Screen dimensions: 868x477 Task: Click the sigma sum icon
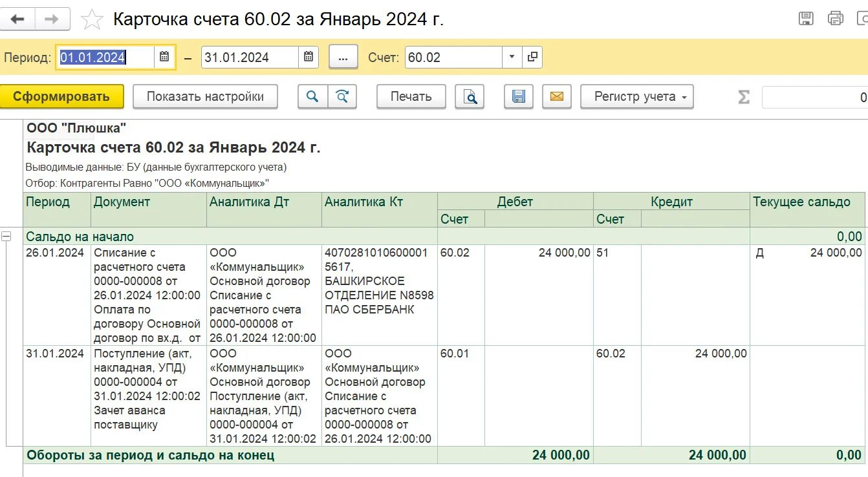[x=744, y=97]
